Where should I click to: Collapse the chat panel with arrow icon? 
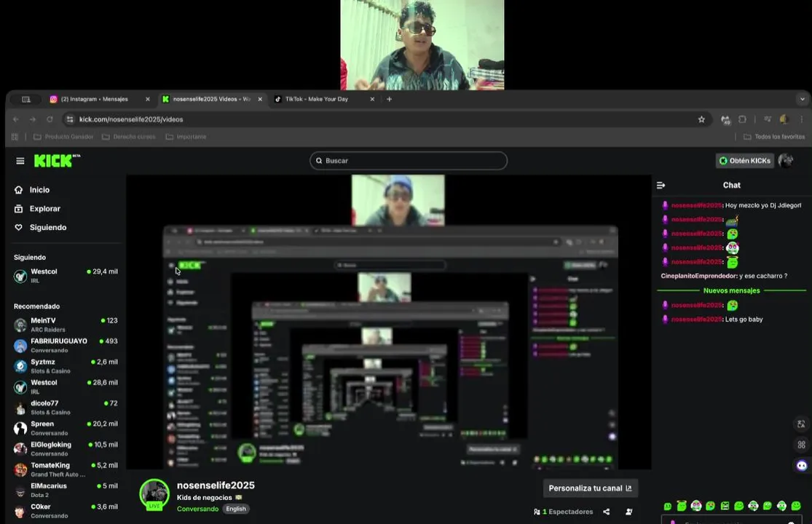pos(661,185)
